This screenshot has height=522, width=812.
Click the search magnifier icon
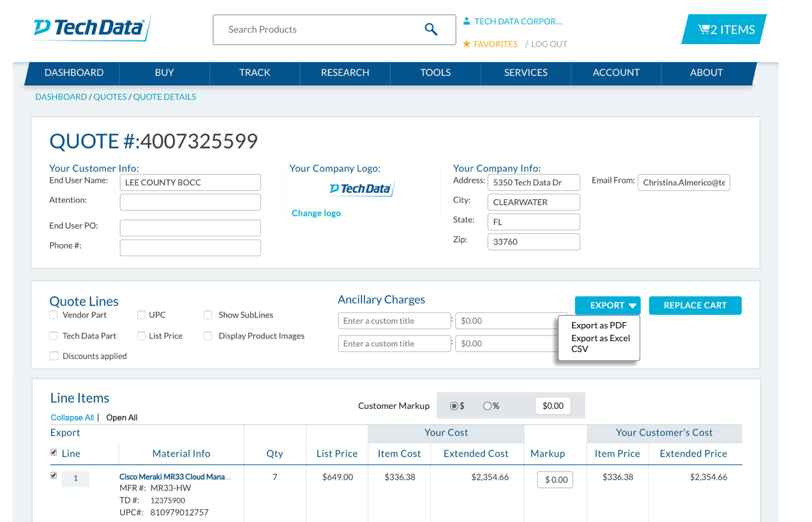click(x=432, y=29)
